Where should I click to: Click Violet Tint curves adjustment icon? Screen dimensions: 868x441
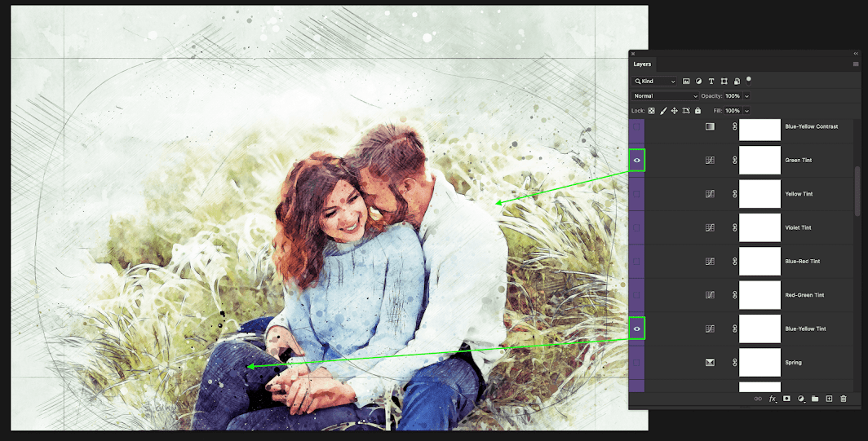(x=710, y=228)
